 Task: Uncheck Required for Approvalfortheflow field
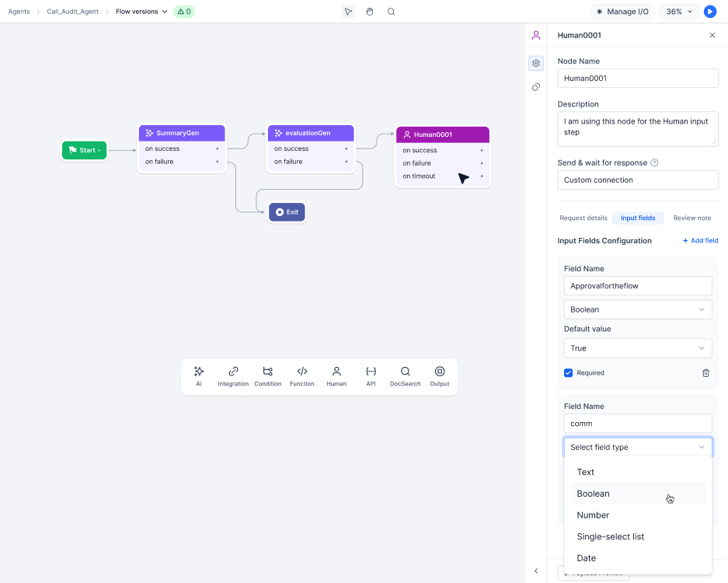click(x=568, y=372)
